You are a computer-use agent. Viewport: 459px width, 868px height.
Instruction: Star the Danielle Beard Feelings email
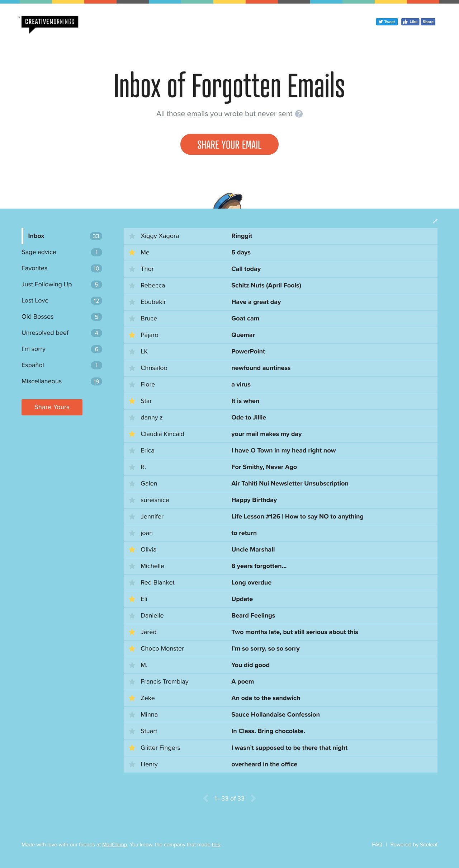[132, 616]
